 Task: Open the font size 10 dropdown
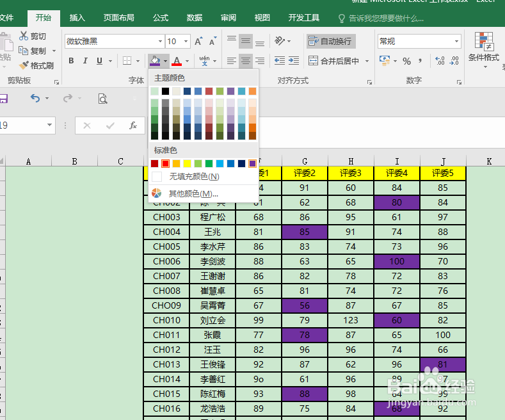pyautogui.click(x=186, y=41)
